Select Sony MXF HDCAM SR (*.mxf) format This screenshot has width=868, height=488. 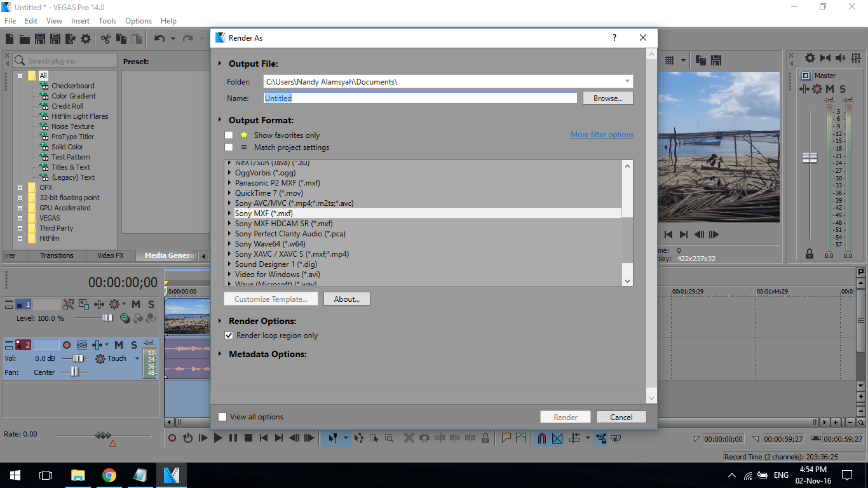(x=284, y=224)
